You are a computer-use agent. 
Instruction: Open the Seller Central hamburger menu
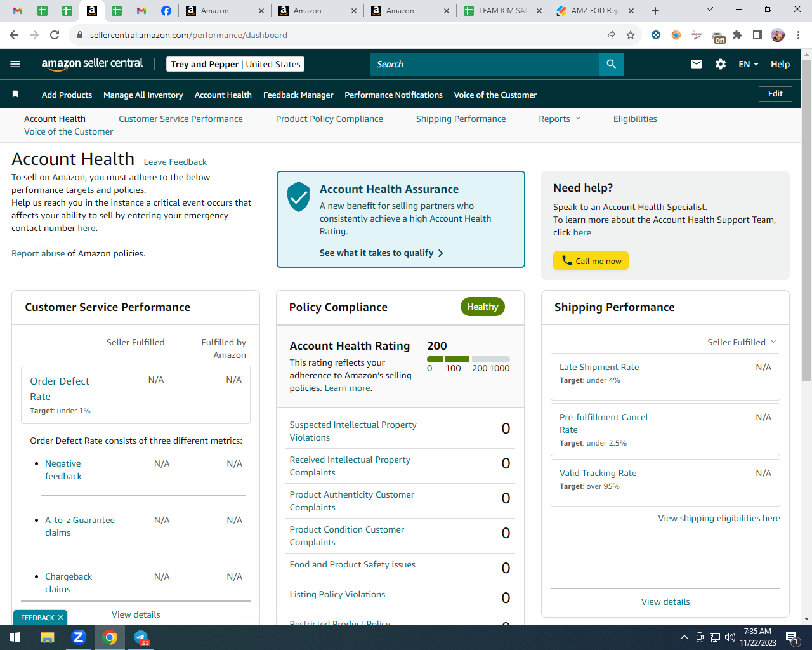15,64
